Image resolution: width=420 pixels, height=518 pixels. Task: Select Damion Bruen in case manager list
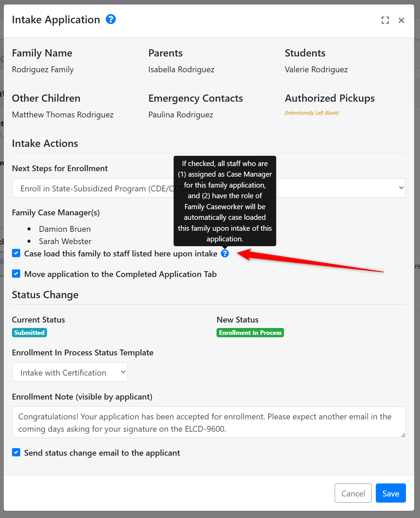pyautogui.click(x=65, y=229)
